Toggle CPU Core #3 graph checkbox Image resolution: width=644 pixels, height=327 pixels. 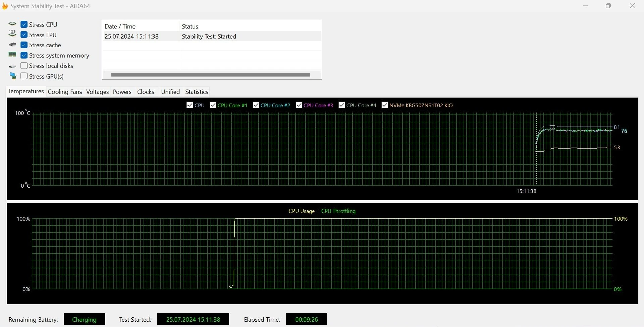pos(299,105)
